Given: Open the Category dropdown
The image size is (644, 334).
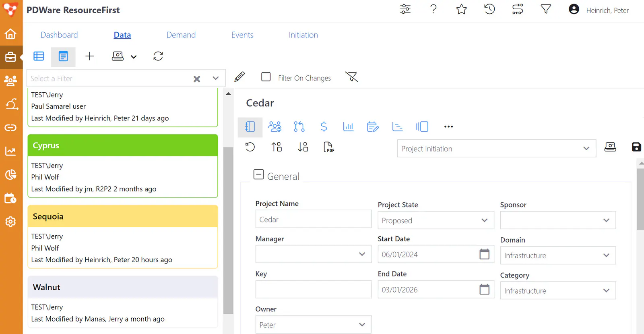Looking at the screenshot, I should tap(558, 290).
